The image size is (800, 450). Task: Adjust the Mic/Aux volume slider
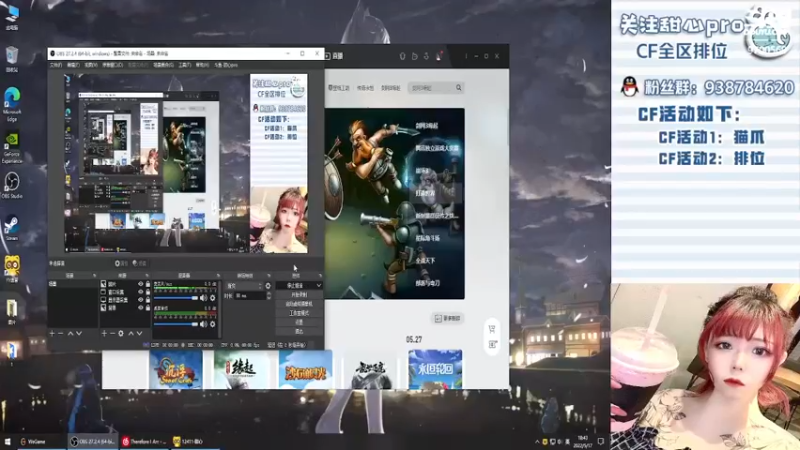pyautogui.click(x=176, y=298)
